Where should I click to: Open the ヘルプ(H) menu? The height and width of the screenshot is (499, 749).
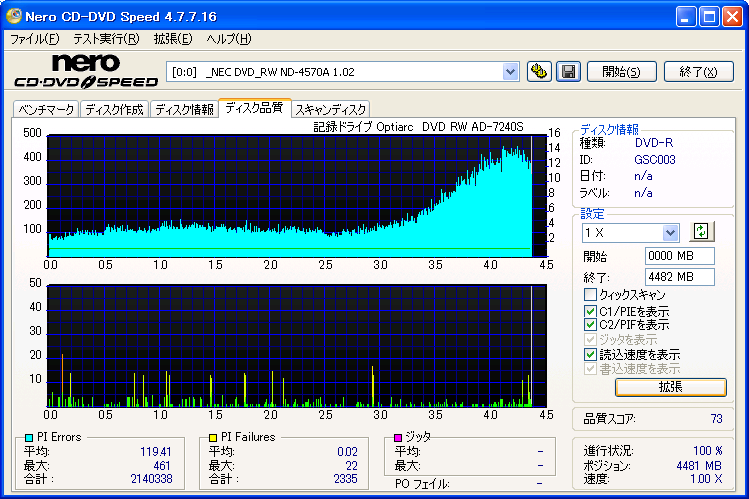click(228, 39)
